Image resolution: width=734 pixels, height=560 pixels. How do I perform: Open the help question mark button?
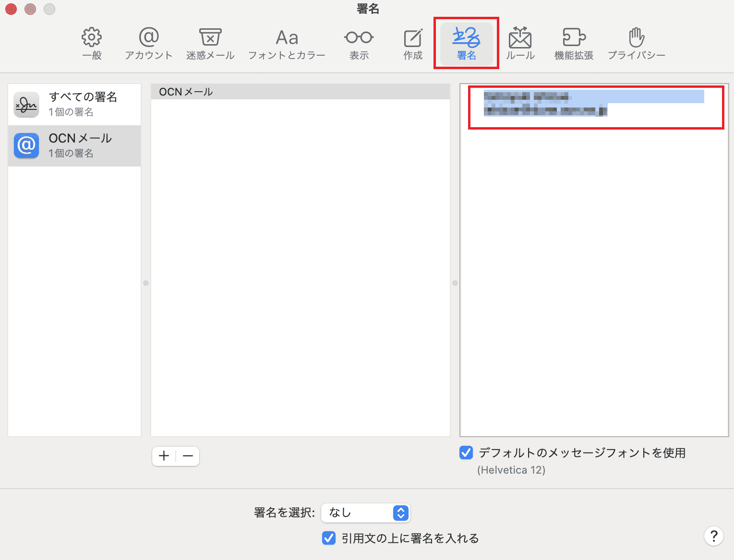pyautogui.click(x=714, y=536)
